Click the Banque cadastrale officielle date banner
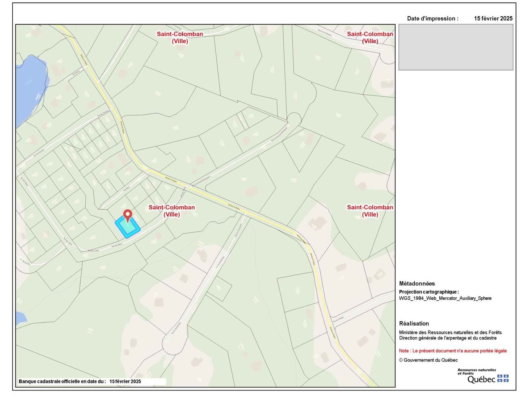532x399 pixels. pos(80,381)
